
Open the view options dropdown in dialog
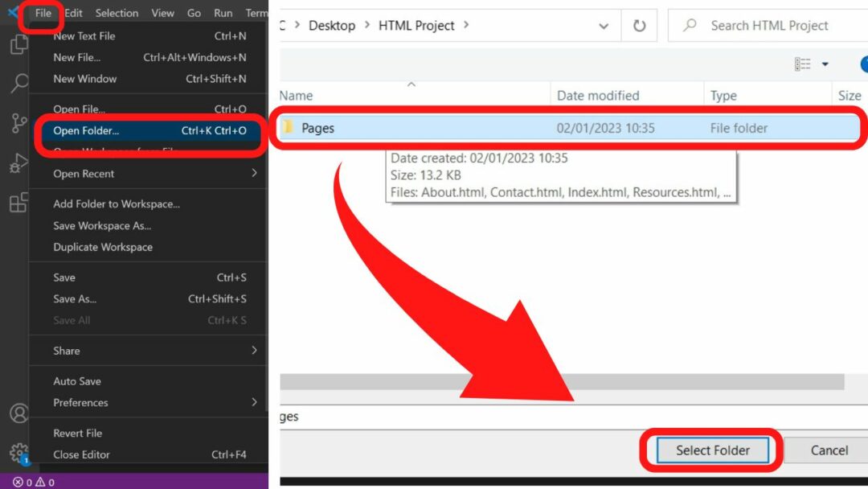(x=825, y=64)
